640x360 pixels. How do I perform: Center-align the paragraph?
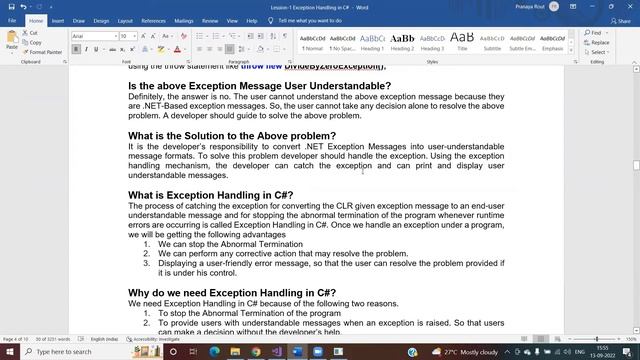pos(209,49)
